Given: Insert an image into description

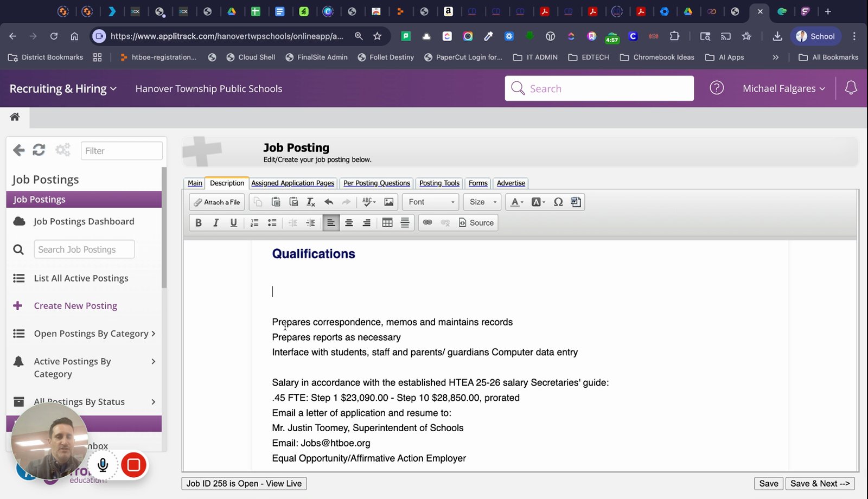Looking at the screenshot, I should 389,202.
